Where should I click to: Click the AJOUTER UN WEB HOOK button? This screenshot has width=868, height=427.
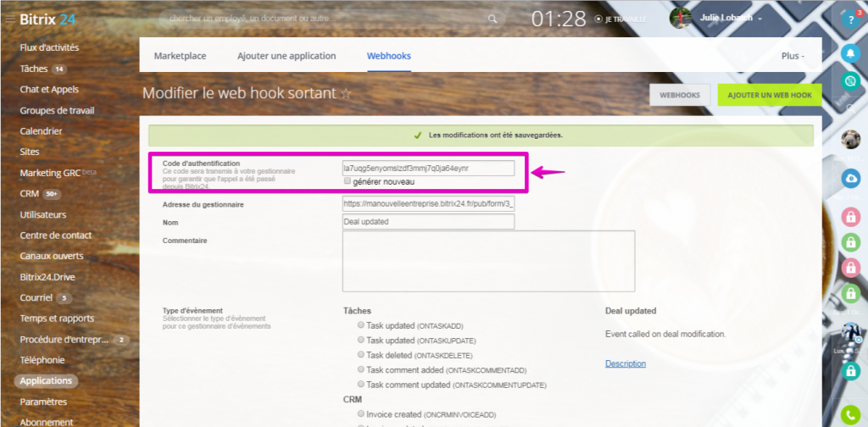coord(770,95)
